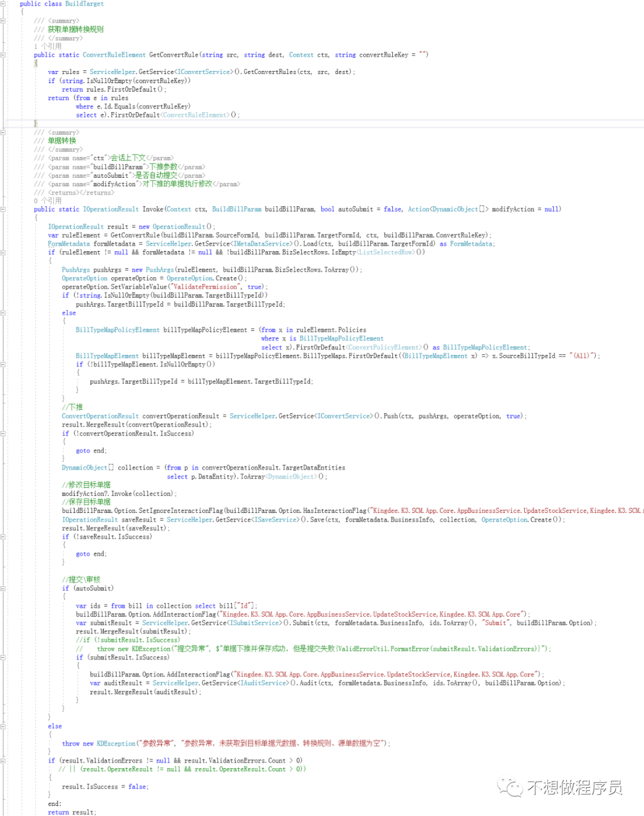Image resolution: width=644 pixels, height=816 pixels.
Task: Click the comment text 单据转换
Action: click(62, 141)
